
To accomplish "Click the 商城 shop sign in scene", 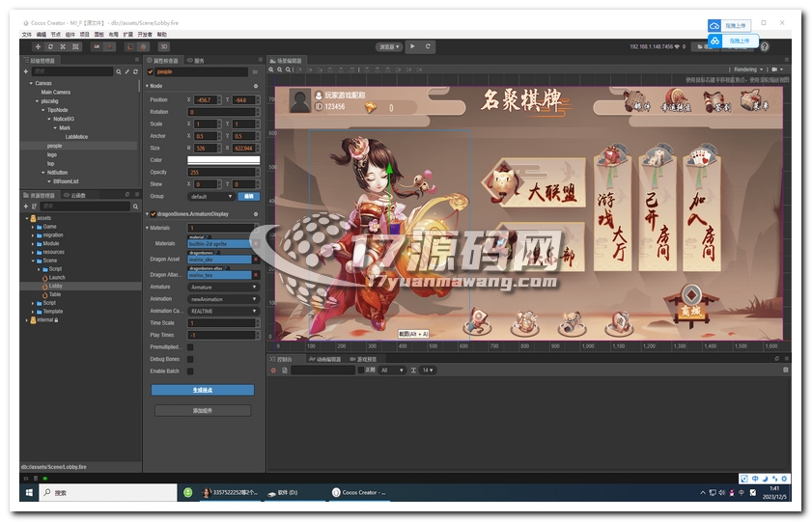I will click(x=691, y=306).
